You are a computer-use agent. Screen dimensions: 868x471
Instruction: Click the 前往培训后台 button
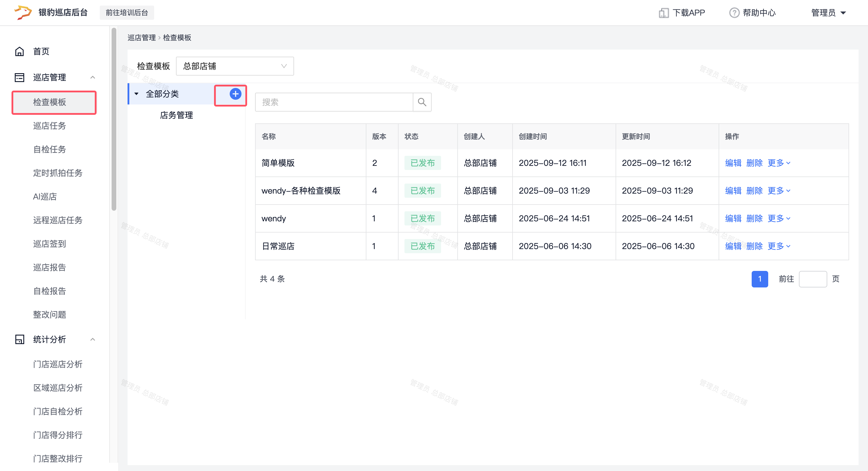coord(127,13)
